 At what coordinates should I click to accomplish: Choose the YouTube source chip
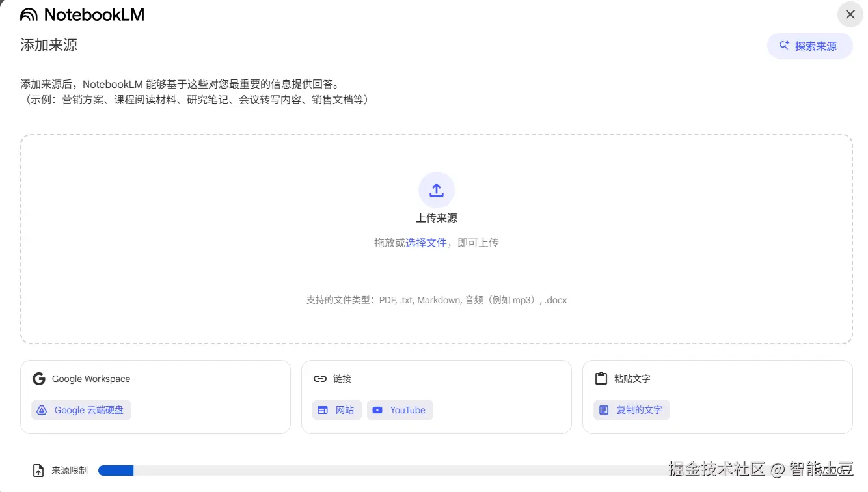coord(400,410)
